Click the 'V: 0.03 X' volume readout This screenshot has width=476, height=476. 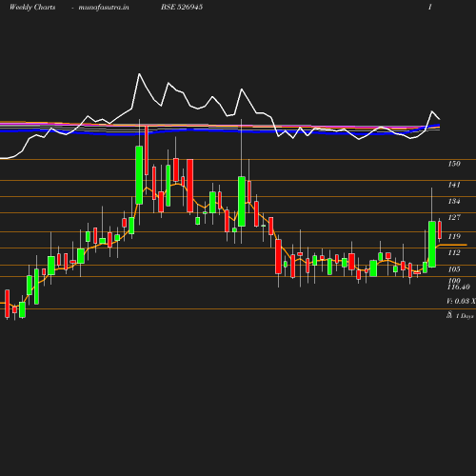[x=461, y=301]
